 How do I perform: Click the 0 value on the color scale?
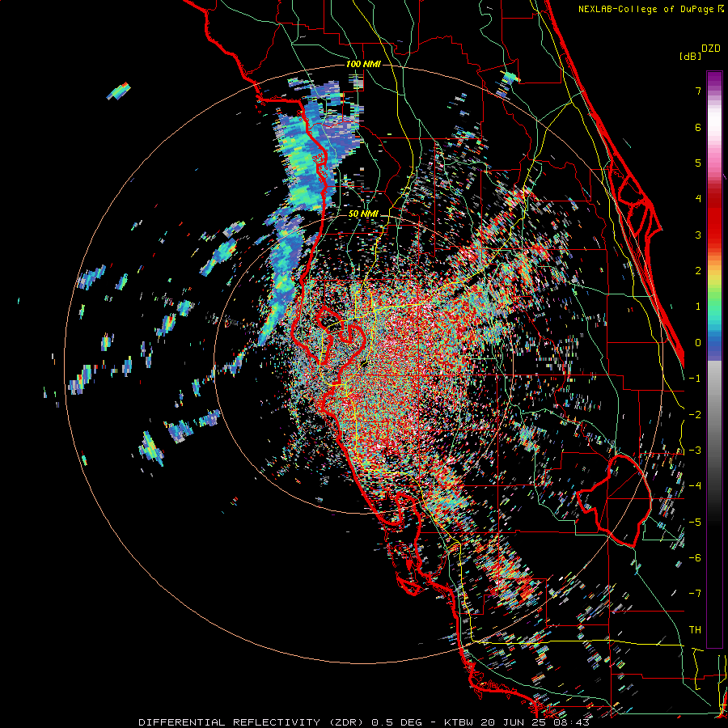(x=698, y=343)
